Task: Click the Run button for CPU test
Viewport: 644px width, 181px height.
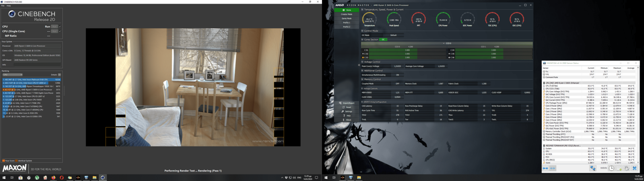Action: 54,27
